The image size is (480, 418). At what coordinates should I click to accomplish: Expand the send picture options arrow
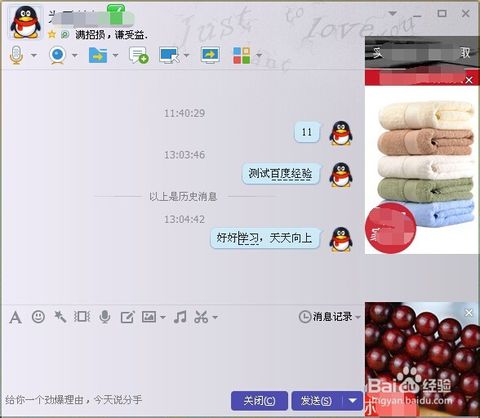point(163,317)
